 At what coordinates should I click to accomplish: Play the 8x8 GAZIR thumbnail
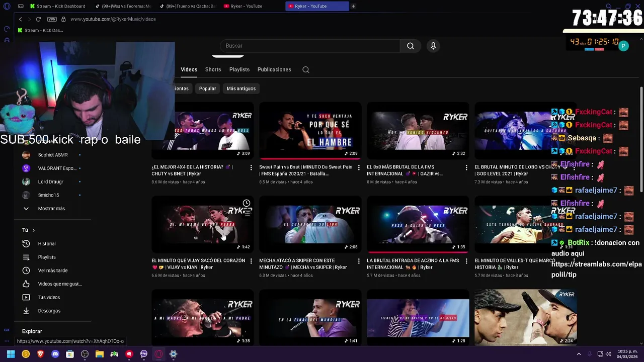click(x=418, y=130)
